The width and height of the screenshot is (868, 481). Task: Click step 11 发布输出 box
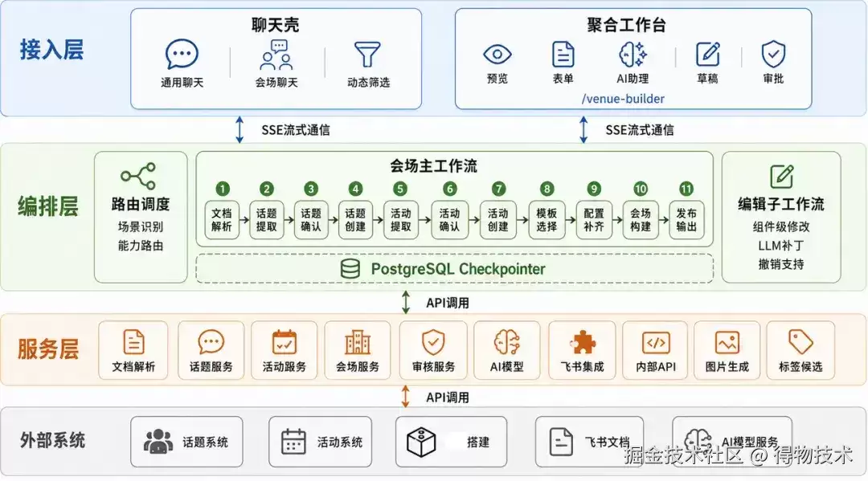pyautogui.click(x=686, y=219)
